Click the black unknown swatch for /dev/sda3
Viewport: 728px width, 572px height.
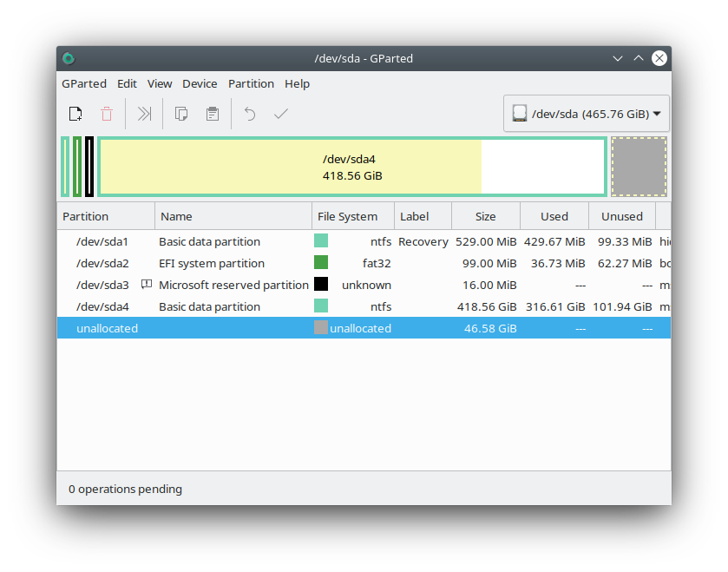click(321, 284)
